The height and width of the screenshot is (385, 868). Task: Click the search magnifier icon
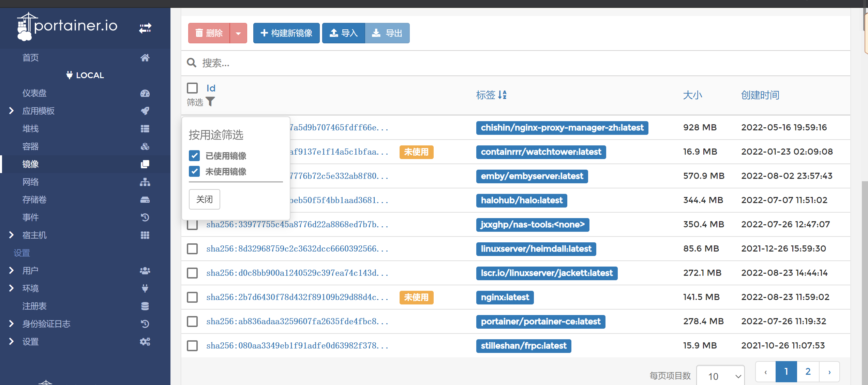tap(192, 63)
